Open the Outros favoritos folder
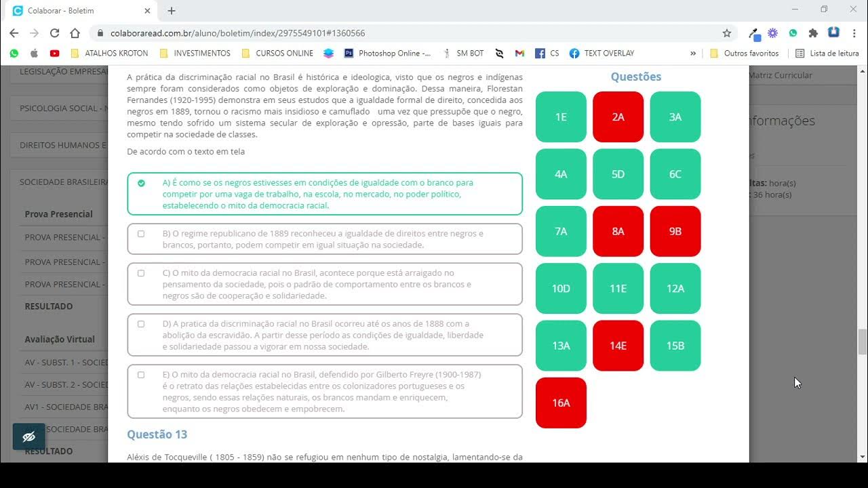 [x=744, y=53]
